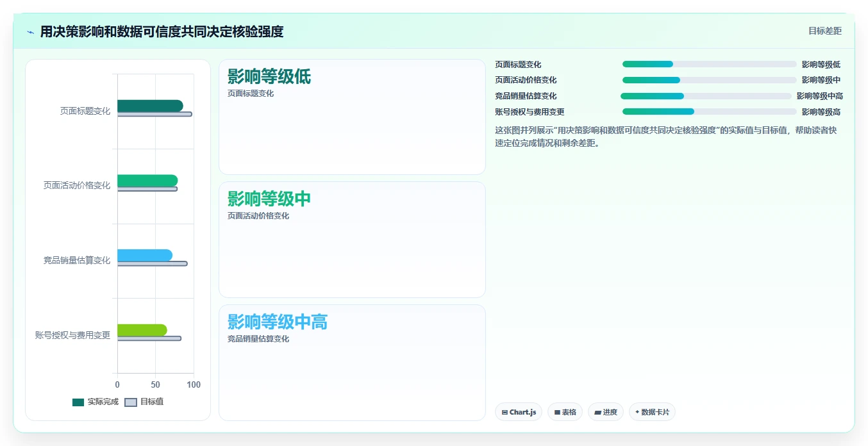Click the dark green 实际完成 legend swatch
The height and width of the screenshot is (446, 868).
point(78,402)
